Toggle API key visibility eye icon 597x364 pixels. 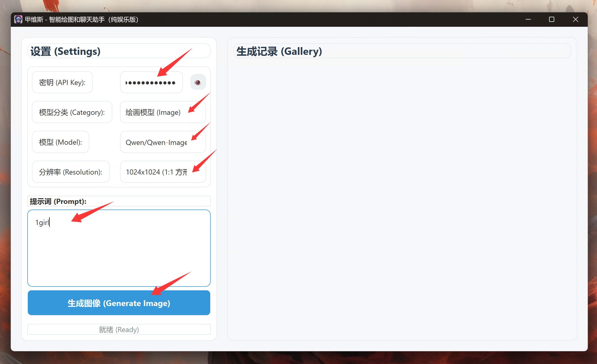[x=198, y=82]
